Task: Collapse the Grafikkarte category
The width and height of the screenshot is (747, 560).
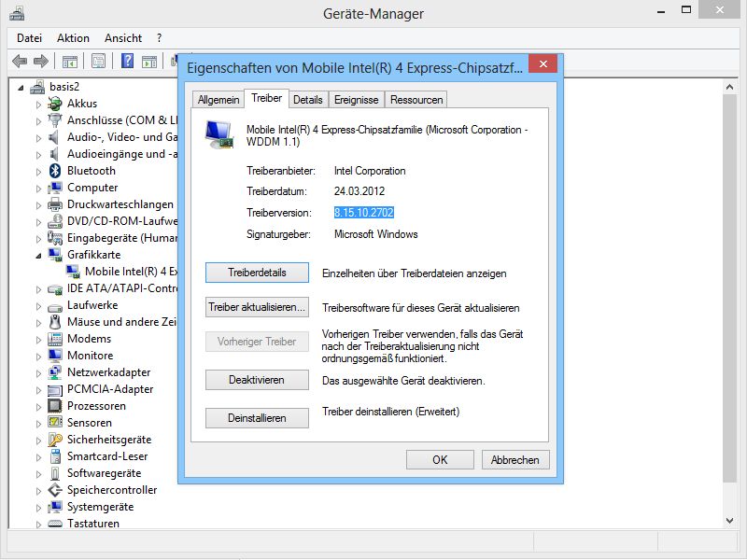Action: click(x=38, y=256)
